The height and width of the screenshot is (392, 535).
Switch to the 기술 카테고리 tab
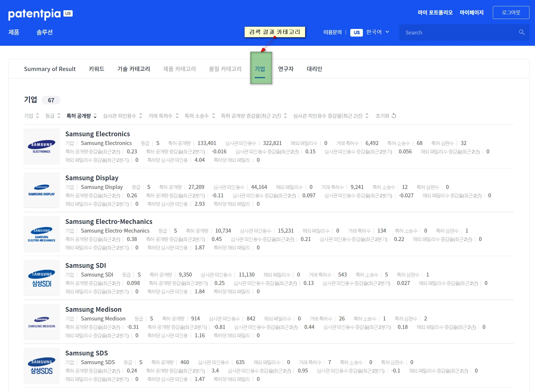(134, 69)
